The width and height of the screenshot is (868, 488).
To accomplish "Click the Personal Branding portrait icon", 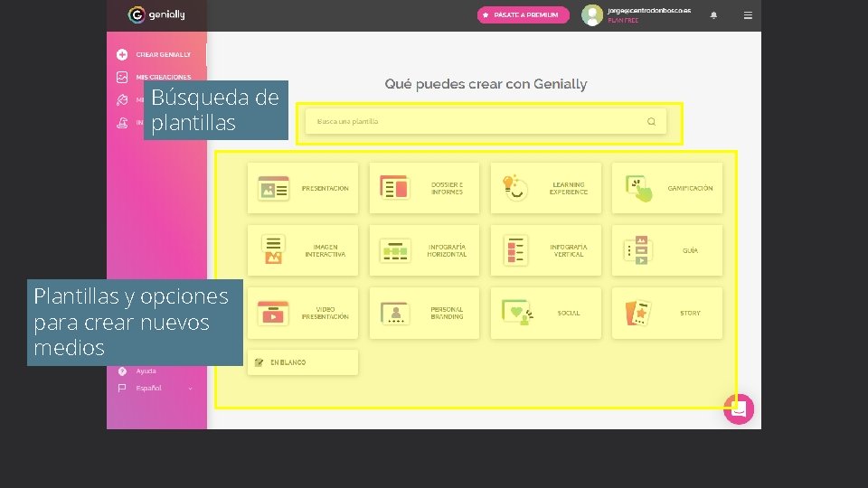I will [x=395, y=314].
